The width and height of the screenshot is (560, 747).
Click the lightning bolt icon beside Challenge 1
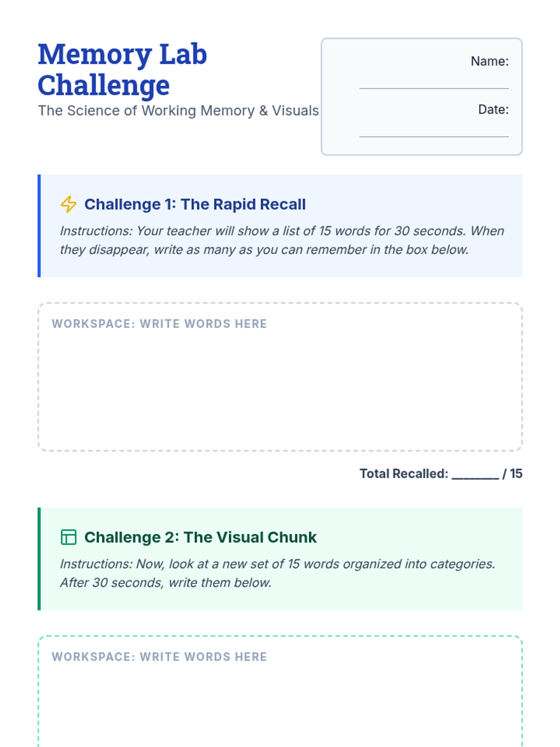tap(69, 204)
